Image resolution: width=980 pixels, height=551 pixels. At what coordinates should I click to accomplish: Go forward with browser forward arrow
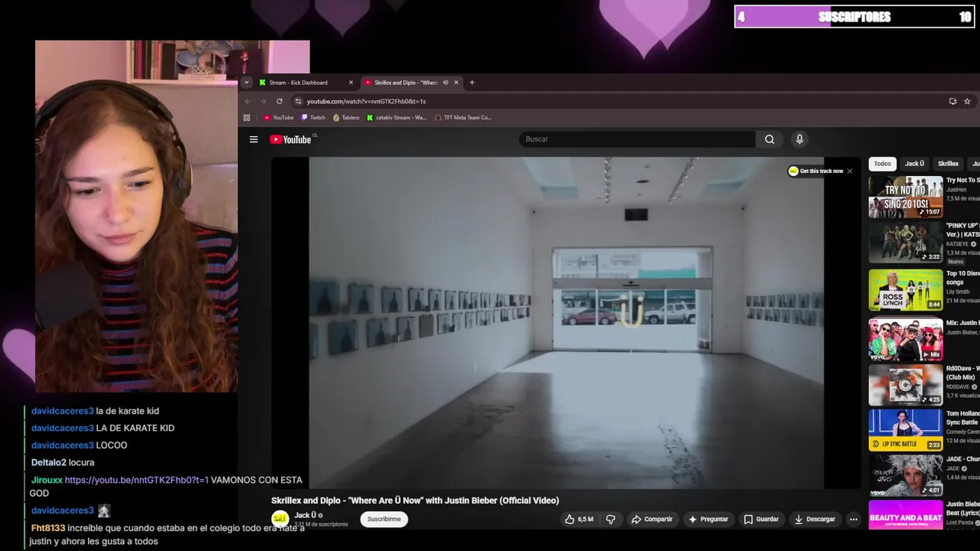263,101
